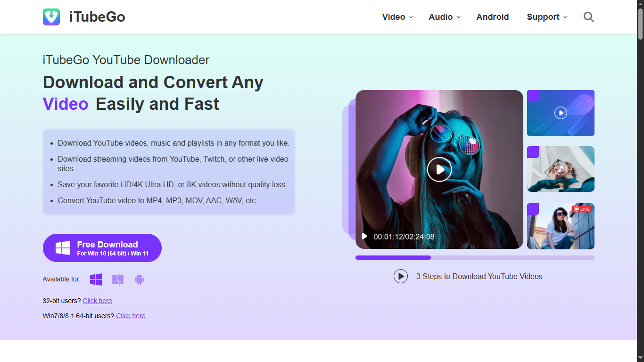Open the blue abstract video thumbnail
Image resolution: width=644 pixels, height=362 pixels.
pyautogui.click(x=561, y=113)
